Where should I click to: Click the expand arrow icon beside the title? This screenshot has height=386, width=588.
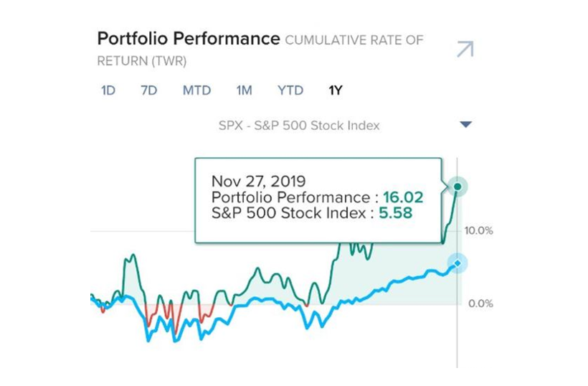tap(465, 49)
